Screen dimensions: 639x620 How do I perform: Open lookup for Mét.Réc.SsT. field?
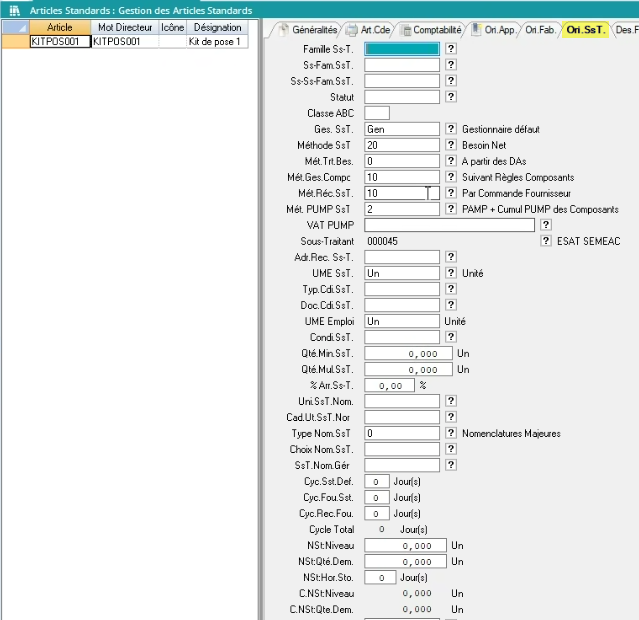pyautogui.click(x=450, y=193)
